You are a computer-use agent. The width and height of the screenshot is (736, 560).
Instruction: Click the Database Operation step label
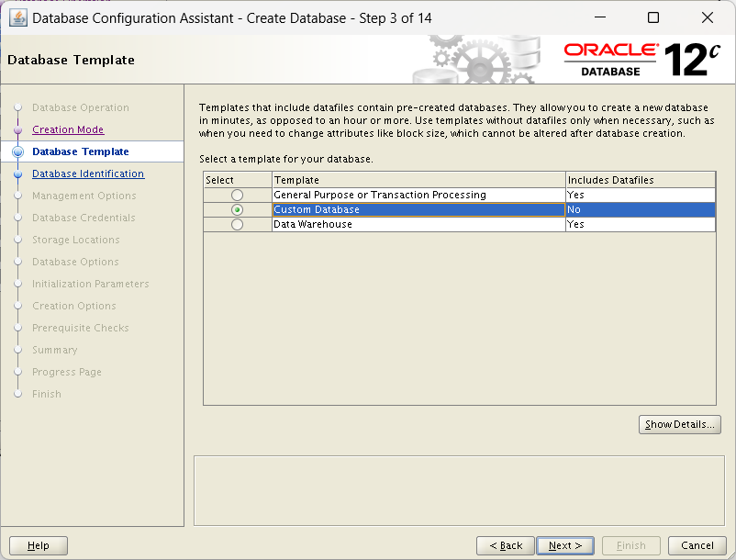[x=80, y=107]
